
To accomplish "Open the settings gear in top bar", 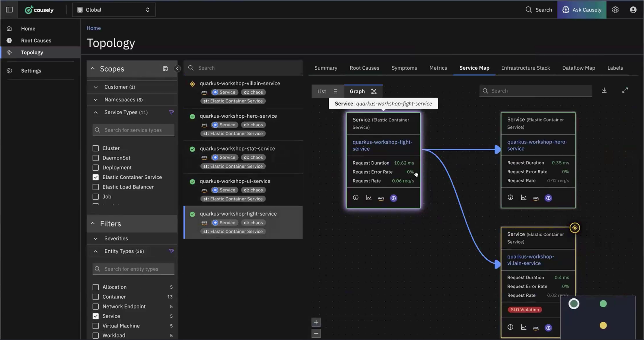I will coord(615,10).
